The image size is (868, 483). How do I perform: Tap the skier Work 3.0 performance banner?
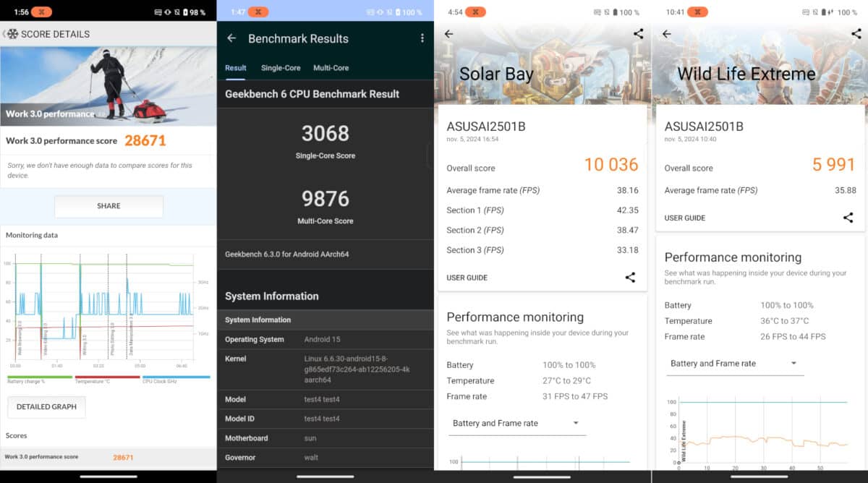(x=109, y=87)
